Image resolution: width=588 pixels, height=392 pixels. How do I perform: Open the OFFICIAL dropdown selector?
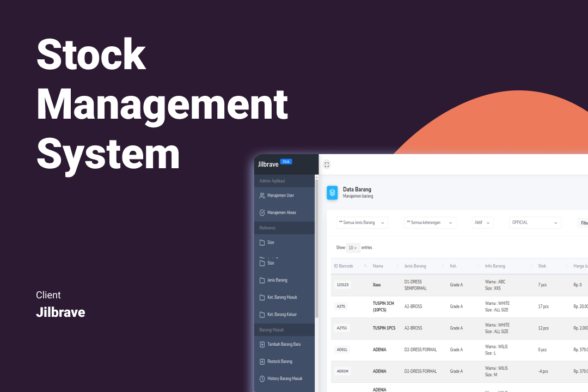point(535,223)
